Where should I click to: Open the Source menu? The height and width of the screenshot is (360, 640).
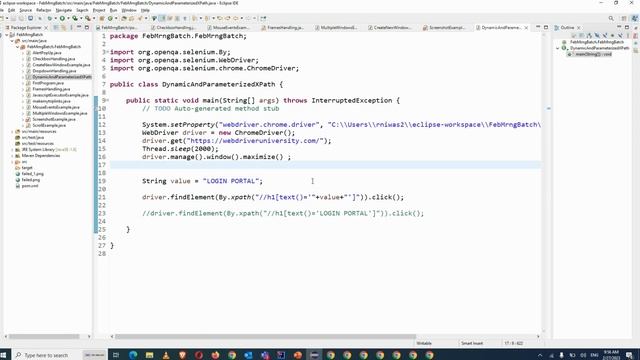[25, 10]
